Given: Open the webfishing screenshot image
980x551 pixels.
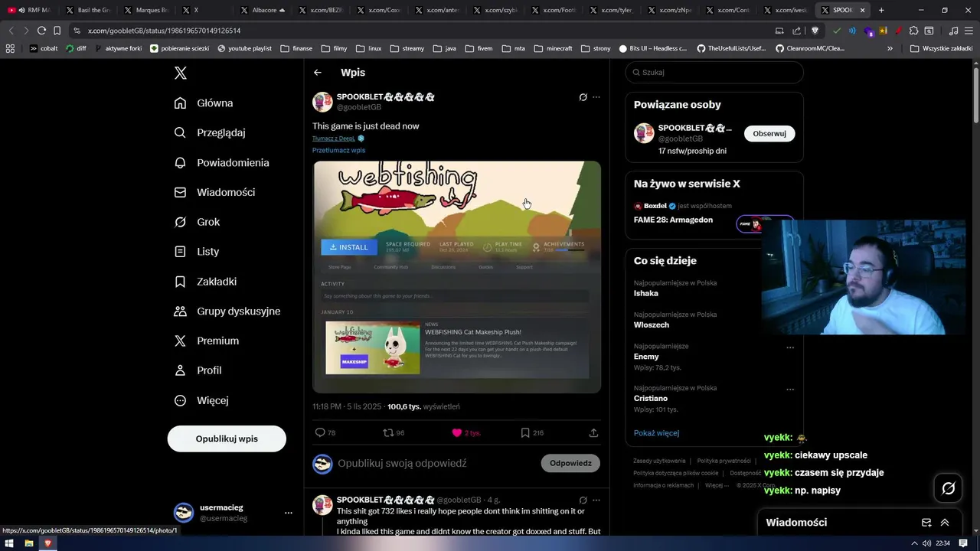Looking at the screenshot, I should [x=457, y=276].
